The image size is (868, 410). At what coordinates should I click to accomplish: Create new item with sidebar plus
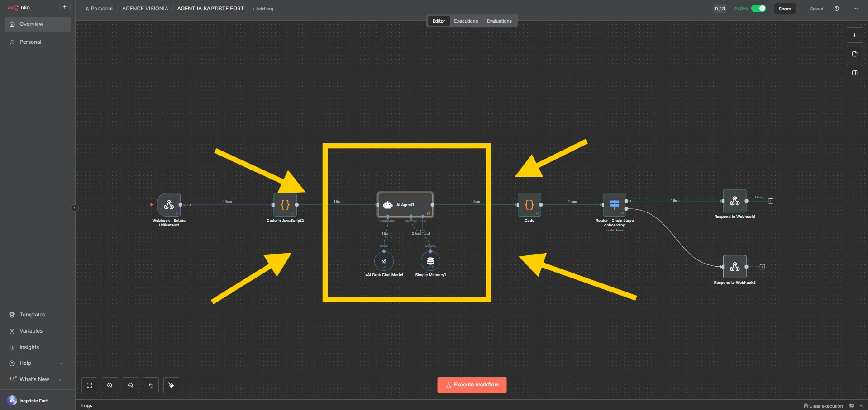(64, 7)
